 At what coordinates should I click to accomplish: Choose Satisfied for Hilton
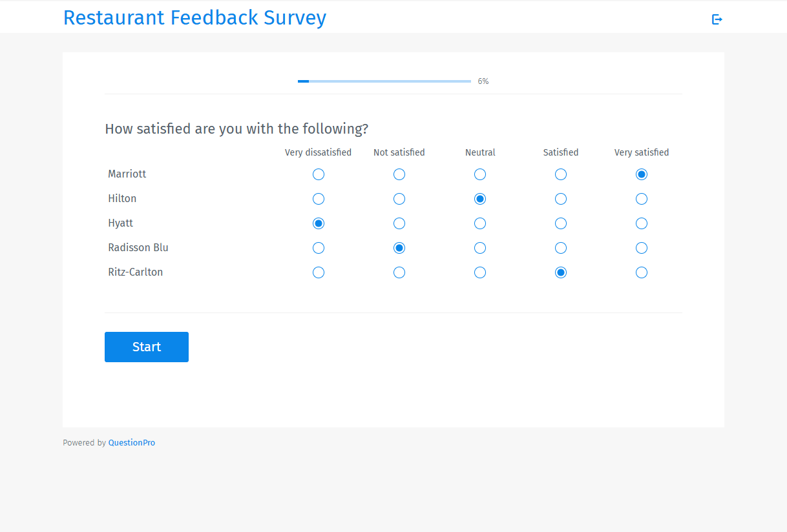tap(560, 199)
